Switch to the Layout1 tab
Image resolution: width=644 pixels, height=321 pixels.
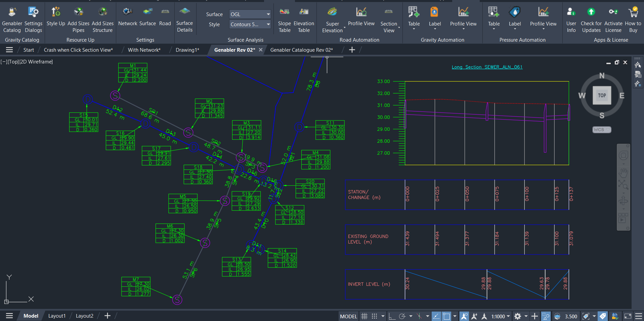click(57, 316)
